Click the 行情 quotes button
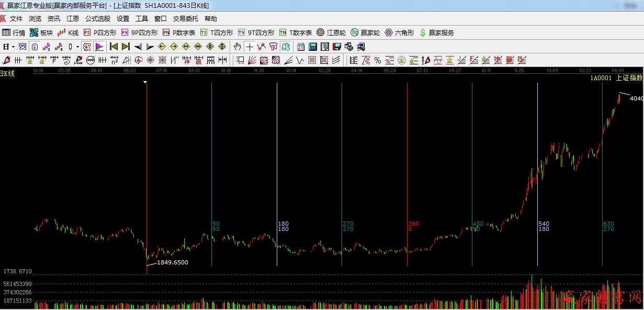 coord(14,32)
